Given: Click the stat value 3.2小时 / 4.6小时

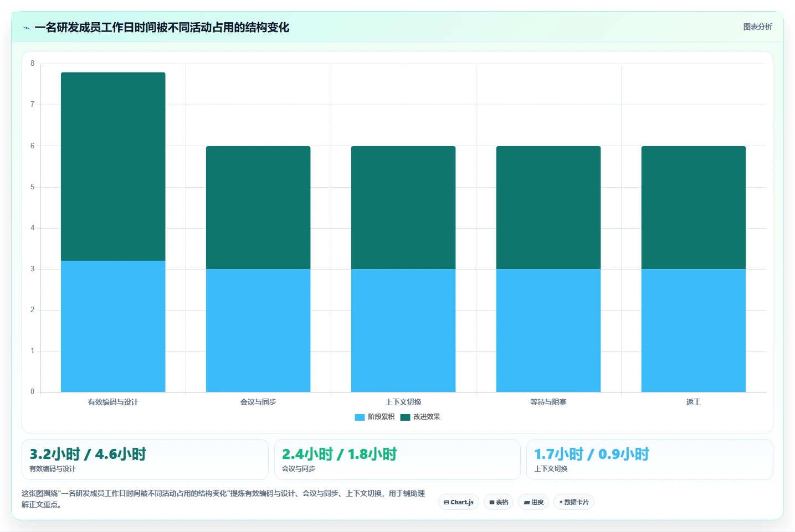Looking at the screenshot, I should (x=88, y=454).
